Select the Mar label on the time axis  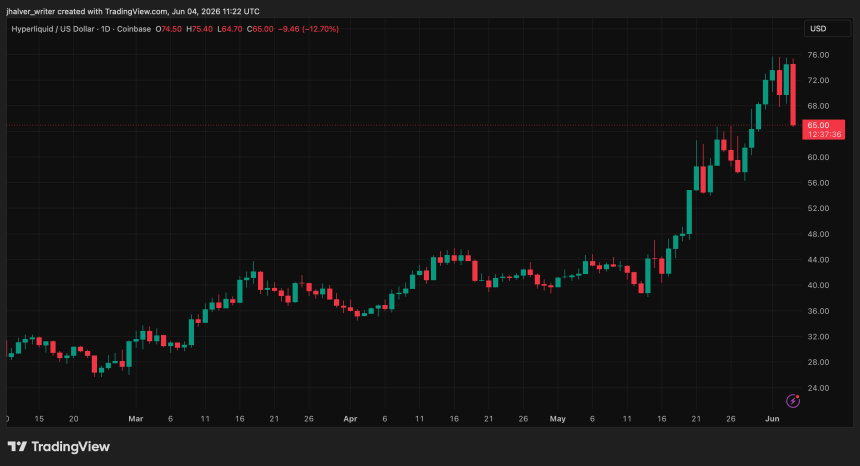pyautogui.click(x=135, y=418)
